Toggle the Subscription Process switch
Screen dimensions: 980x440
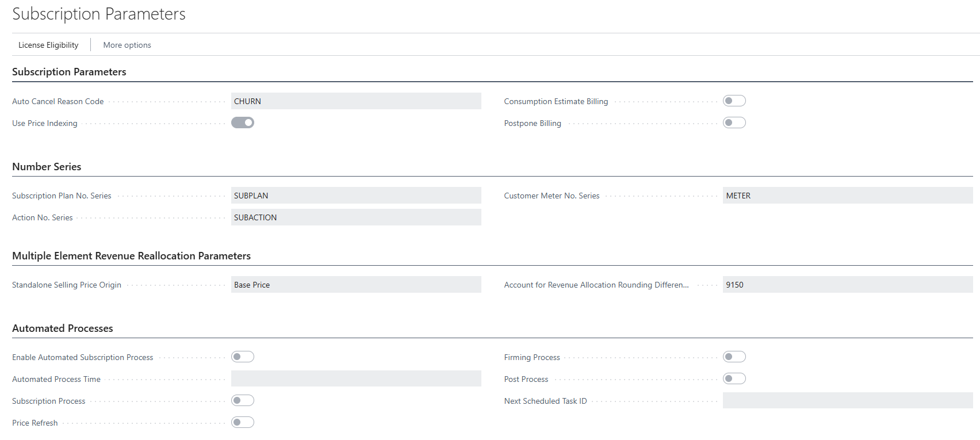coord(242,401)
